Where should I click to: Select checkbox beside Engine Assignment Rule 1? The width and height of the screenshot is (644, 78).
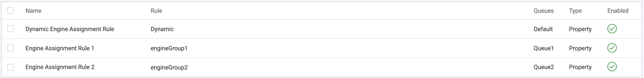pos(10,48)
